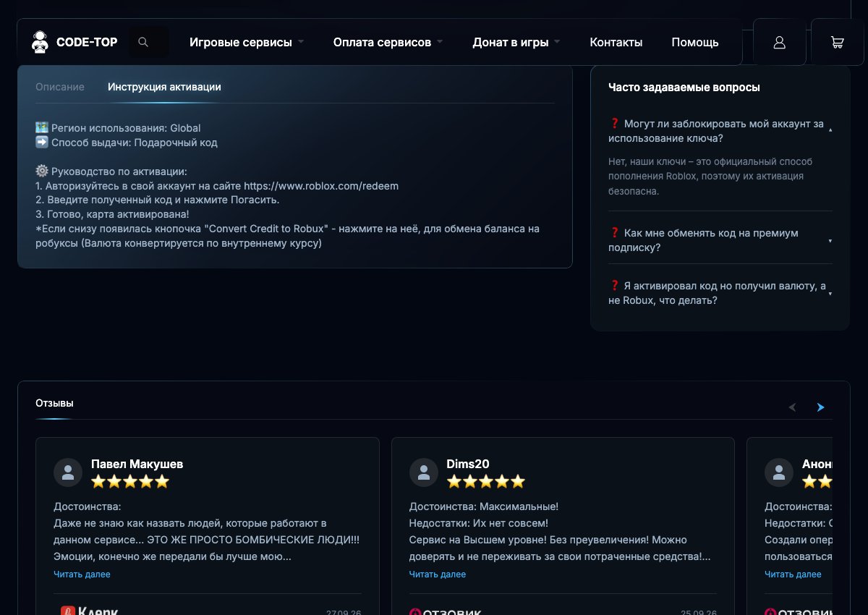The image size is (868, 615).
Task: Expand the currency-instead-of-Robux FAQ question
Action: click(720, 293)
